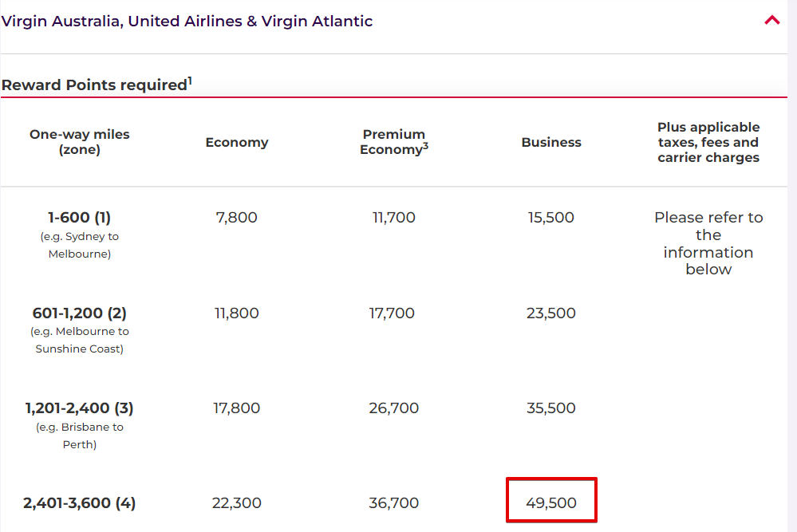Screen dimensions: 797x532
Task: Click the 15,500 Business points value
Action: click(x=551, y=218)
